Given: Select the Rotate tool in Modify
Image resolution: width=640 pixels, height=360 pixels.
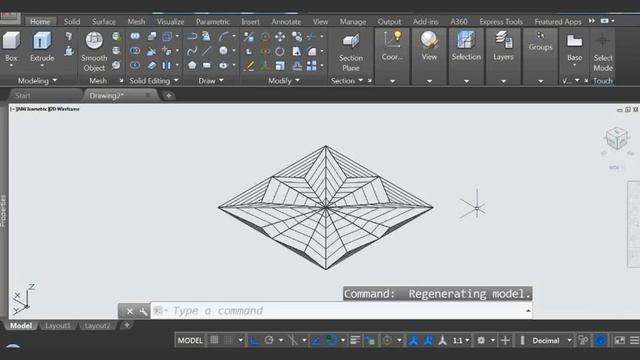Looking at the screenshot, I should pos(280,51).
